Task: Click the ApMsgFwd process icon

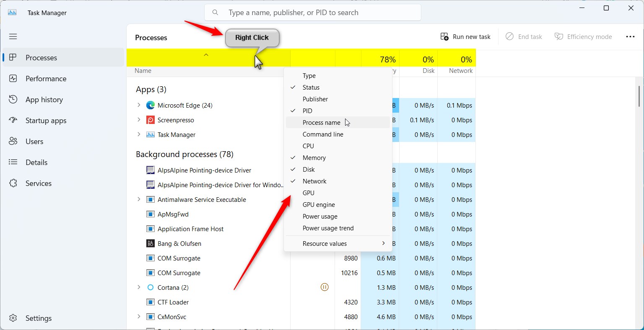Action: pyautogui.click(x=151, y=214)
